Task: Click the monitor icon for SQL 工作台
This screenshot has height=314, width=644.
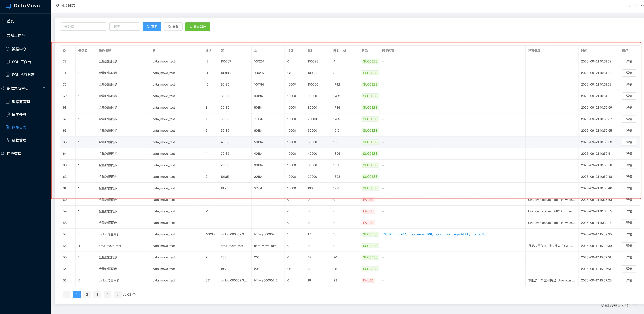Action: point(8,62)
